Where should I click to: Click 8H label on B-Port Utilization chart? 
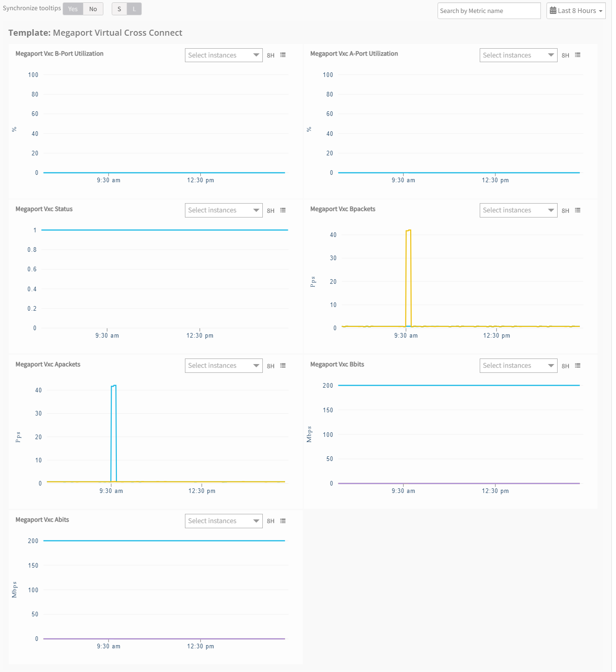tap(271, 55)
